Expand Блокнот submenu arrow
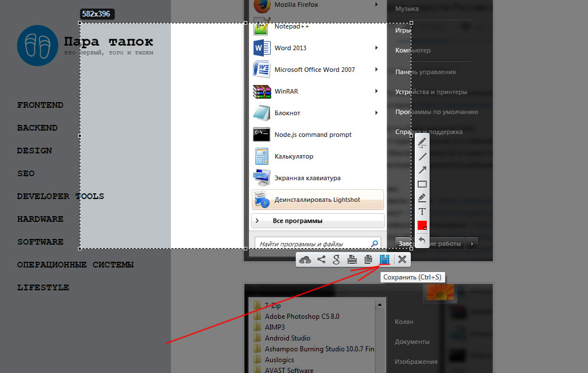This screenshot has height=373, width=588. coord(376,112)
